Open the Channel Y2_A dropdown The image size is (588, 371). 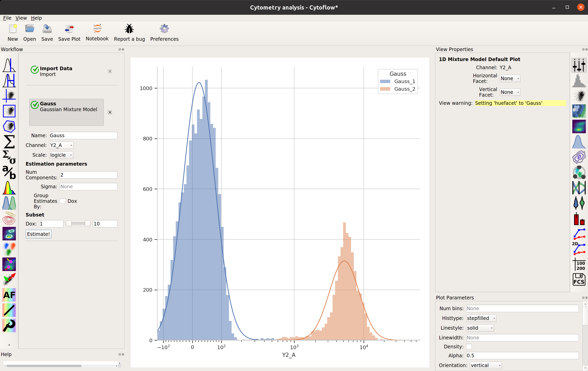pos(61,145)
